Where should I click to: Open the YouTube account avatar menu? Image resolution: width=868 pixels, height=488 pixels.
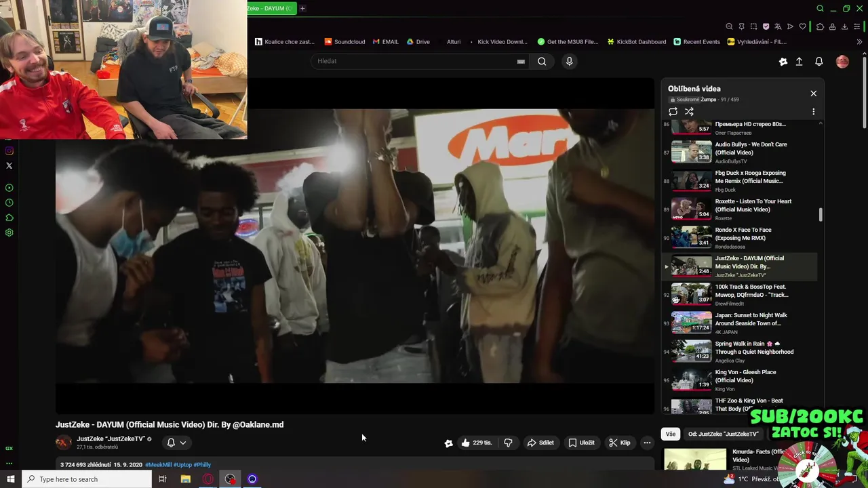(x=842, y=61)
